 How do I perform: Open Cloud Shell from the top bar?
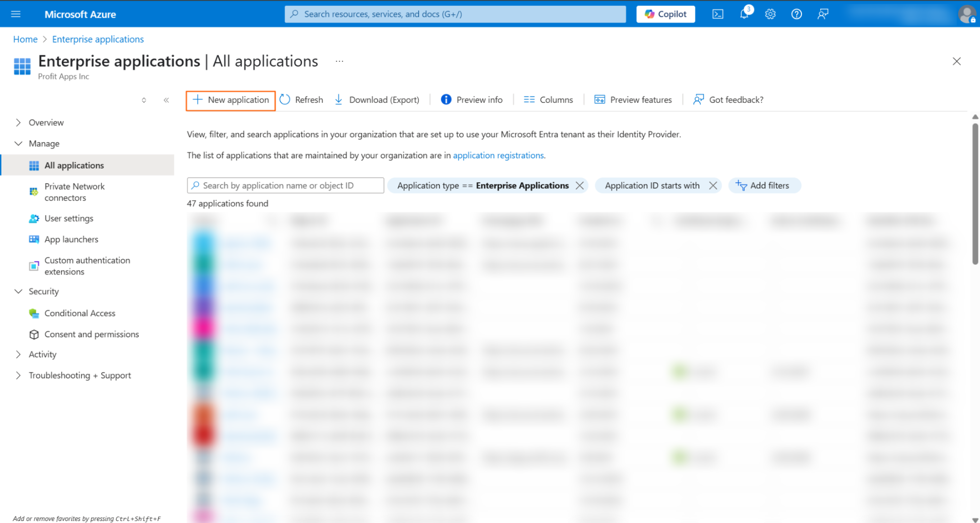(718, 14)
